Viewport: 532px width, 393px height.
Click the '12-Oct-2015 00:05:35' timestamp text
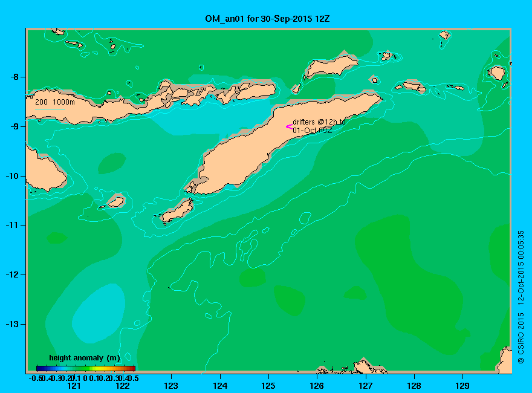tap(521, 267)
